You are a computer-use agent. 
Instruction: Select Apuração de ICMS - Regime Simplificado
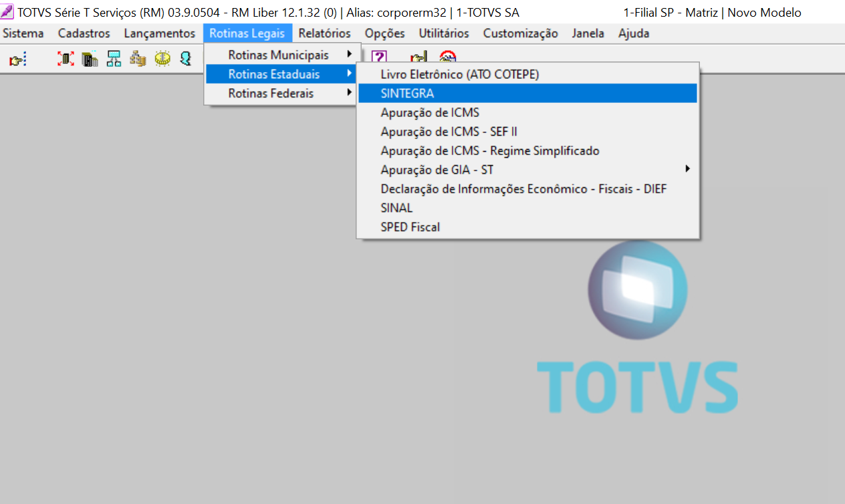click(x=527, y=150)
